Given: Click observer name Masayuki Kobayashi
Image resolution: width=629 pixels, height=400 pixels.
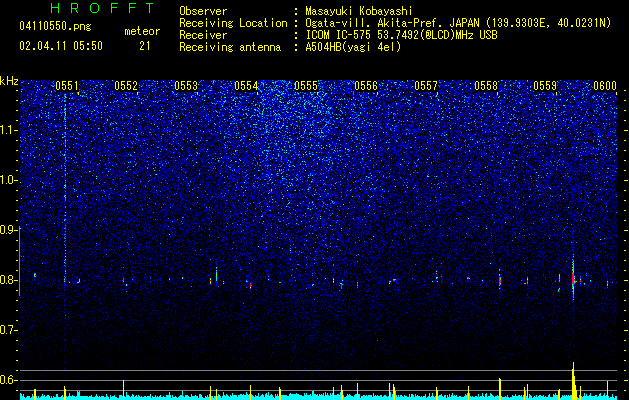Looking at the screenshot, I should coord(358,11).
